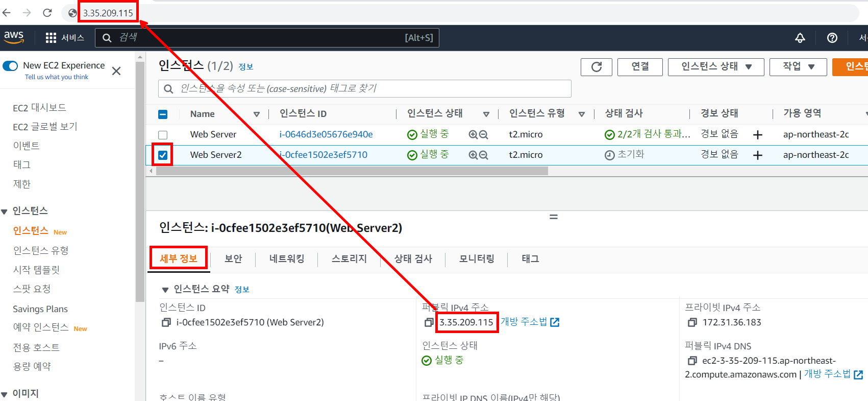Toggle New EC2 Experience switch

10,66
